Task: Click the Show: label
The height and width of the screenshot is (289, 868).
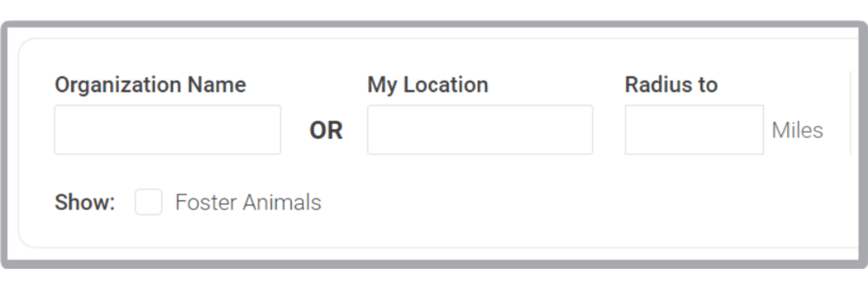Action: click(x=85, y=202)
